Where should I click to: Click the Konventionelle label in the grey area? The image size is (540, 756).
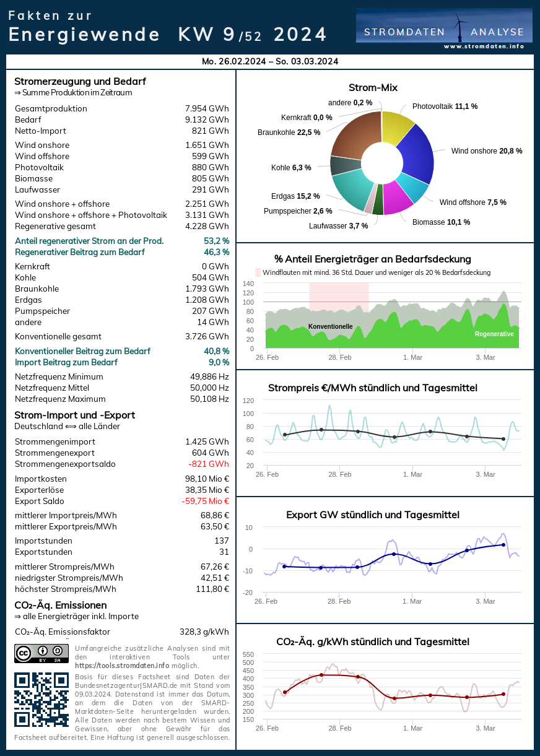click(330, 326)
